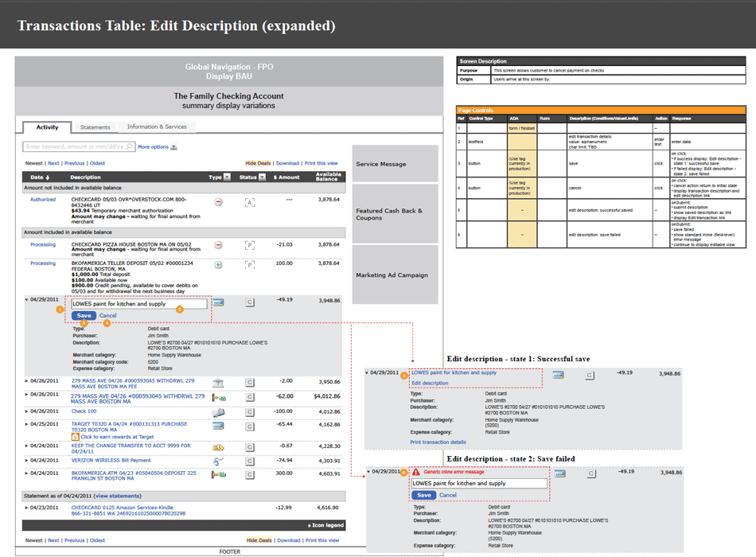
Task: Click the bank building icon on the ATM fee row
Action: [x=218, y=383]
